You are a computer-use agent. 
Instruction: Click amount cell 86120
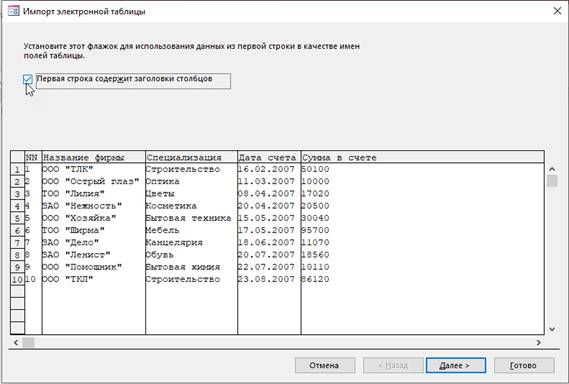[422, 279]
